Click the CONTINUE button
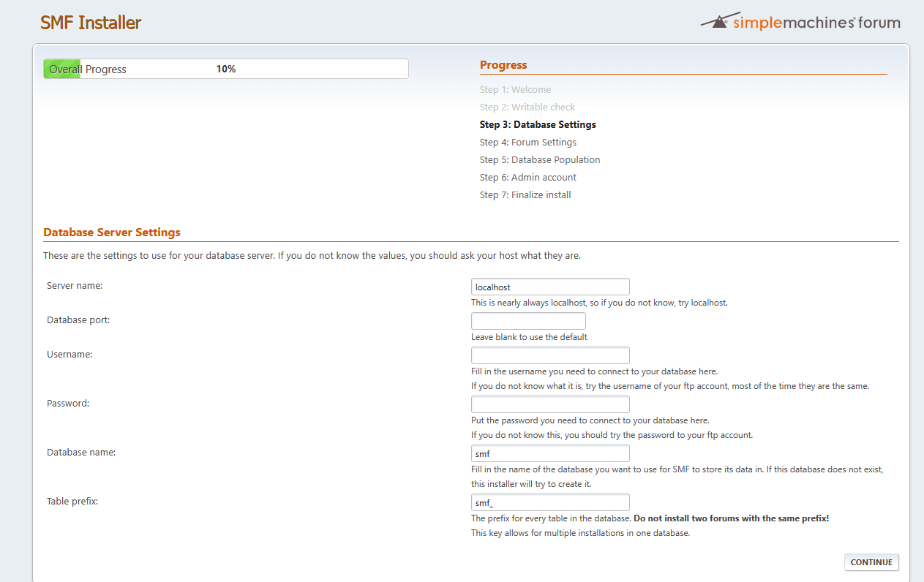 point(871,562)
